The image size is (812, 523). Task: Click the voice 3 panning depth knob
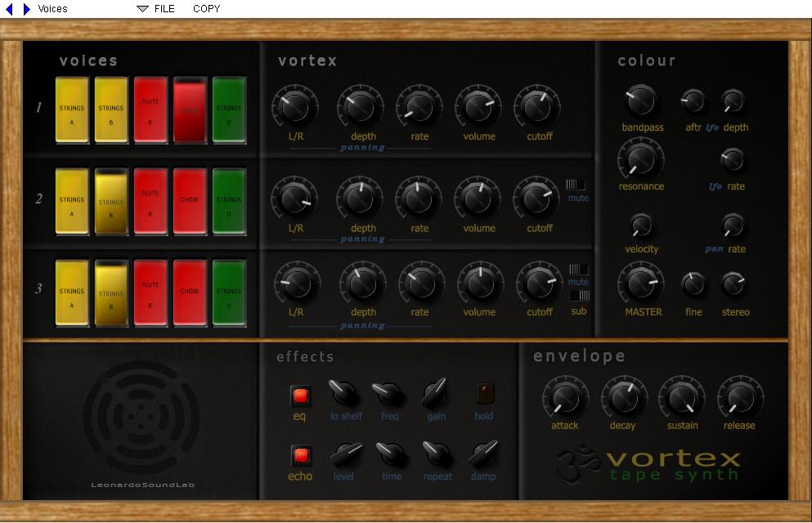point(362,284)
